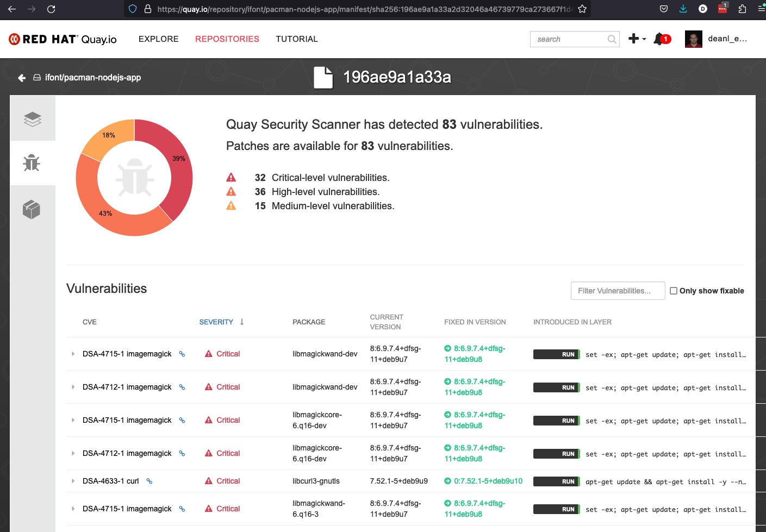The height and width of the screenshot is (532, 766).
Task: Click the ifont/pacman-nodejs-app repository link
Action: click(92, 78)
